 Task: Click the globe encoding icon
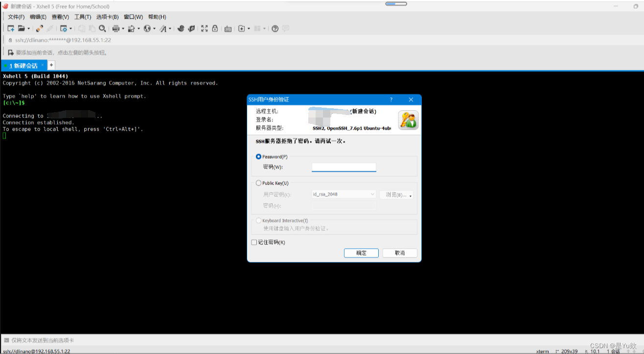[147, 28]
